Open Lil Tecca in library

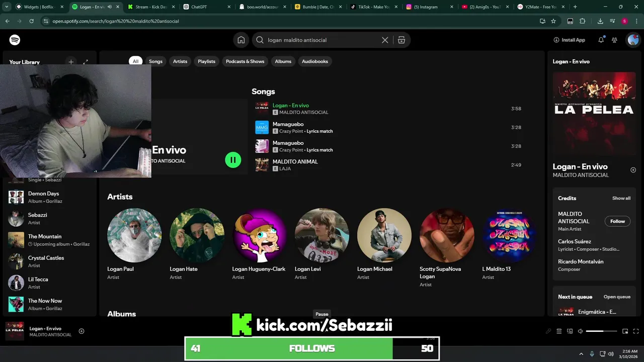49,283
